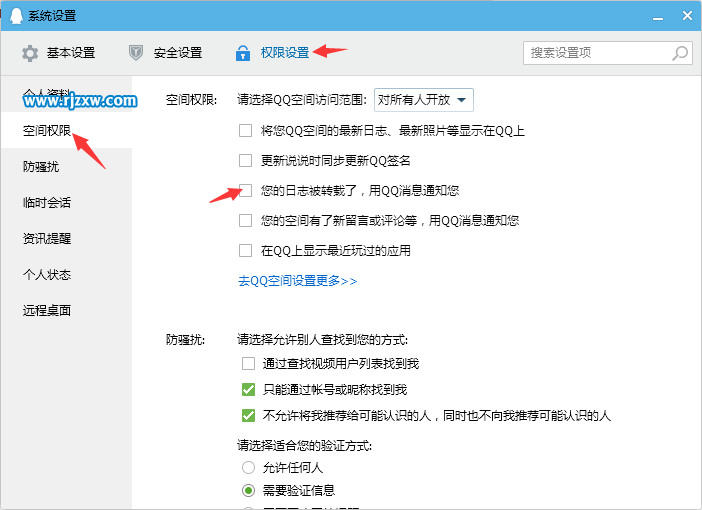Click the shield icon for 安全设置
Image resolution: width=702 pixels, height=510 pixels.
pyautogui.click(x=136, y=53)
